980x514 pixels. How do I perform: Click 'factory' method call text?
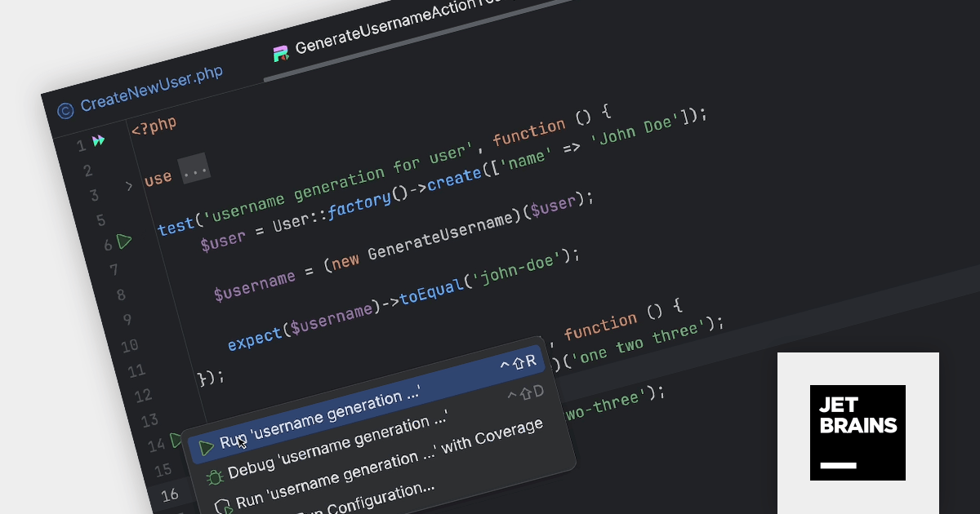point(359,203)
